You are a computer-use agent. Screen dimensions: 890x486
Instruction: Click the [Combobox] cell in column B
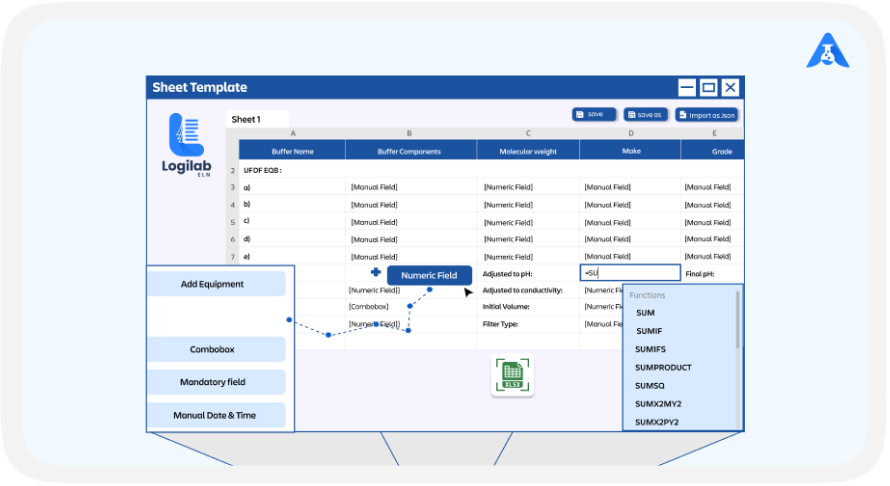(x=411, y=307)
